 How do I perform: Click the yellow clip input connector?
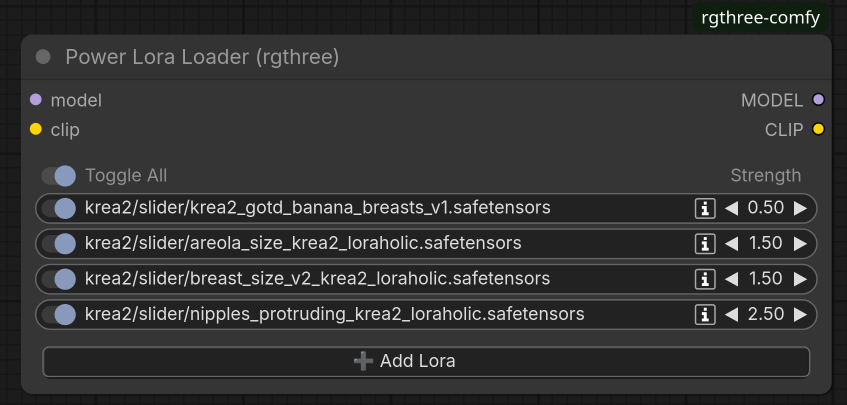click(x=36, y=129)
